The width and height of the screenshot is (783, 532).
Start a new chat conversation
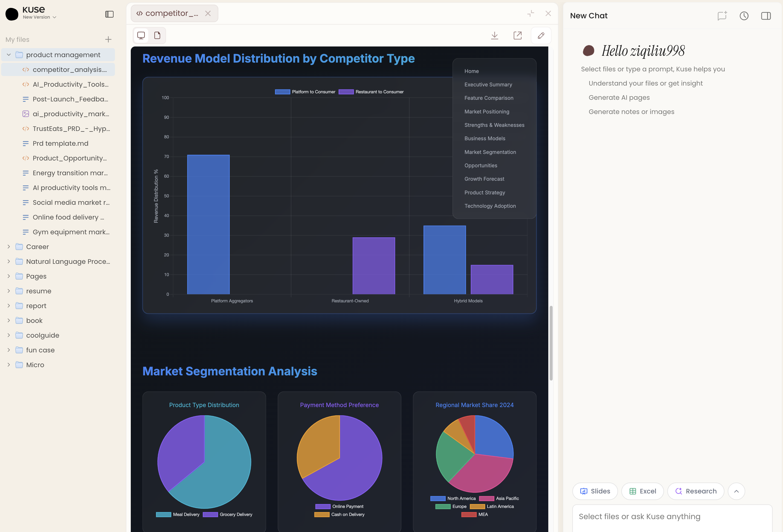point(722,16)
